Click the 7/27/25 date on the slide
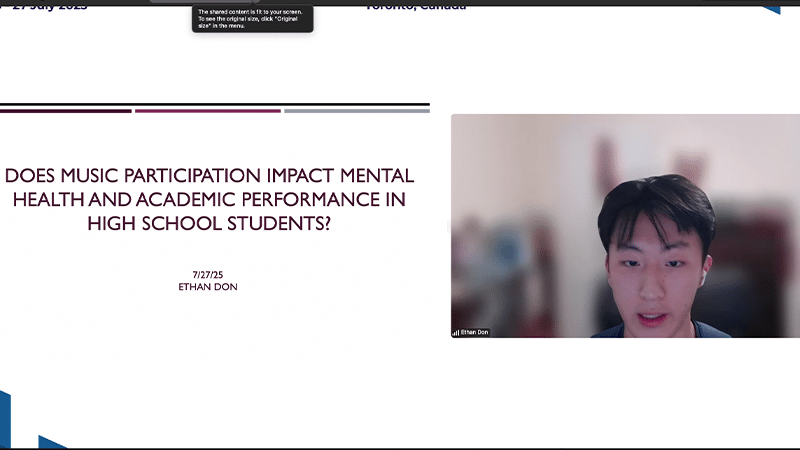This screenshot has height=450, width=800. (209, 274)
